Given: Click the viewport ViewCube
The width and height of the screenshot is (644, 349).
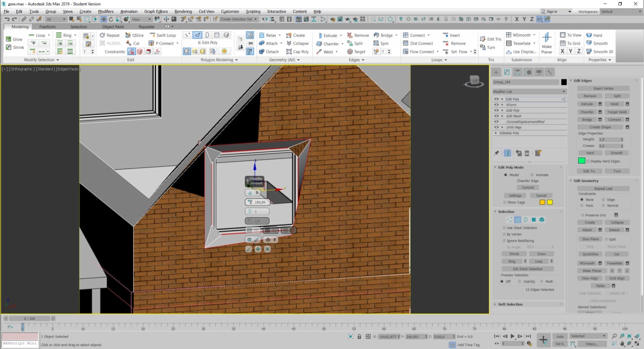Looking at the screenshot, I should tap(473, 81).
